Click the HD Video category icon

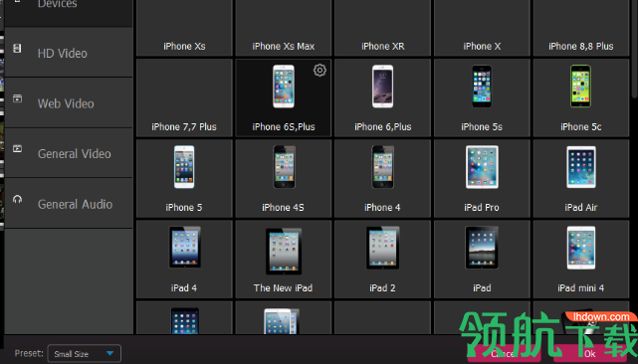tap(17, 49)
